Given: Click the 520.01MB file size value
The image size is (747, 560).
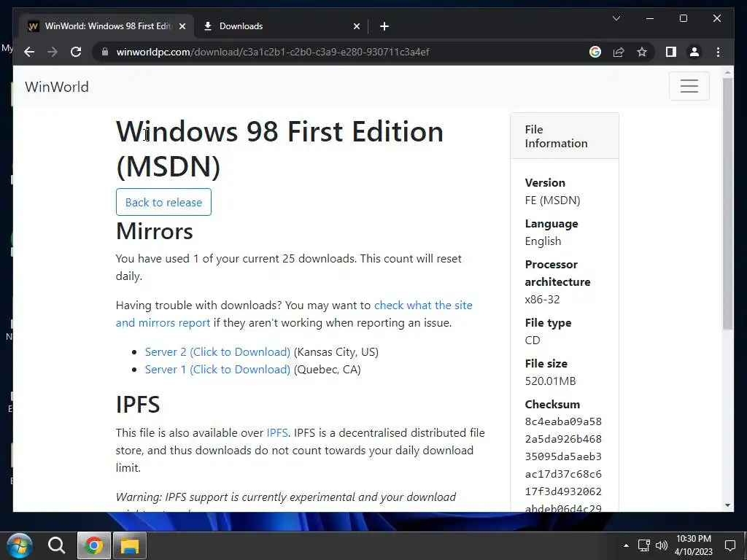Looking at the screenshot, I should point(550,381).
